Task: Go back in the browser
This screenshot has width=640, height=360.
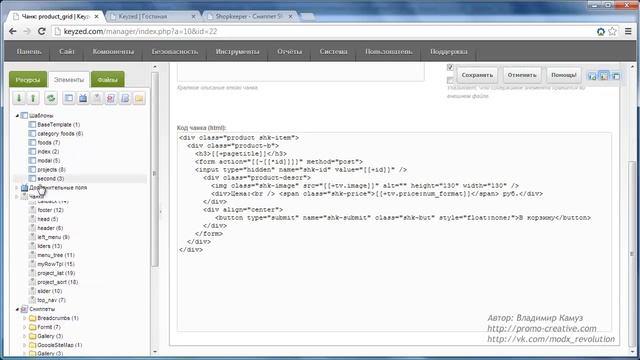Action: point(13,31)
